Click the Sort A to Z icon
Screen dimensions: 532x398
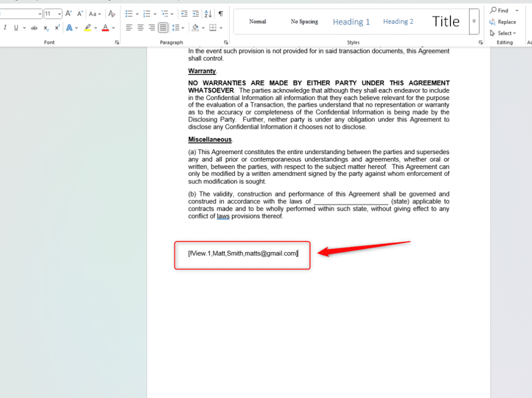coord(208,14)
